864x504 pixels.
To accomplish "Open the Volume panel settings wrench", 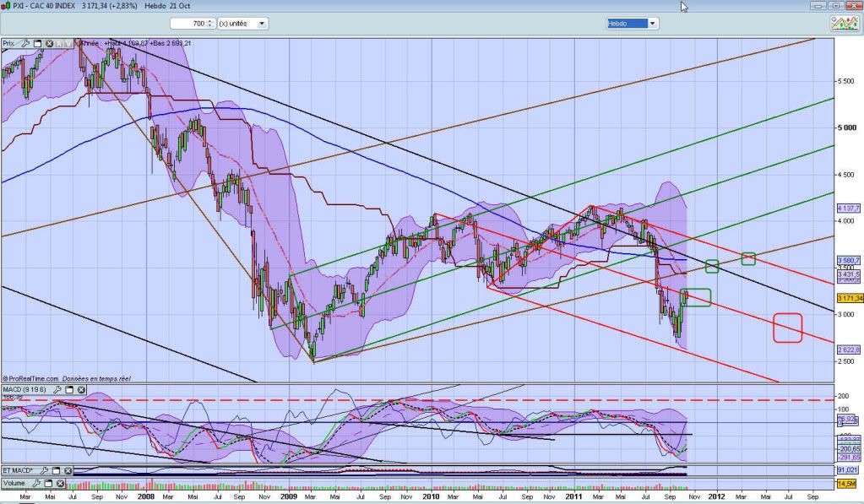I will click(35, 483).
